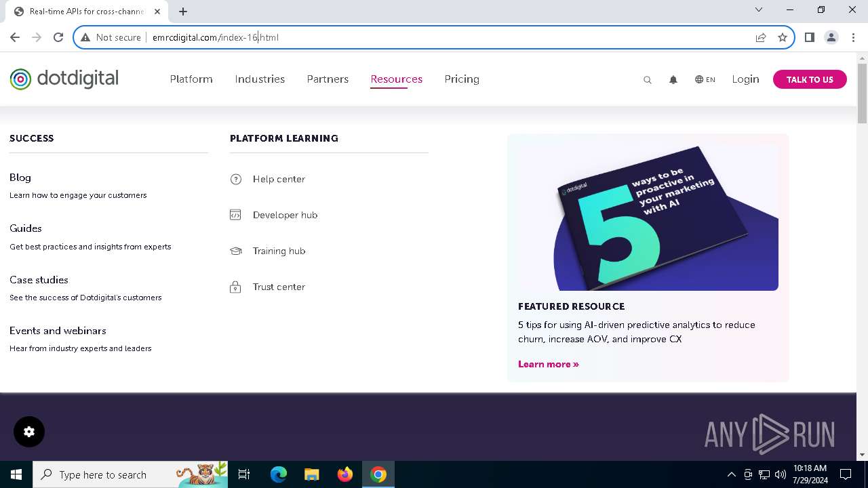Open Case studies link

point(39,280)
